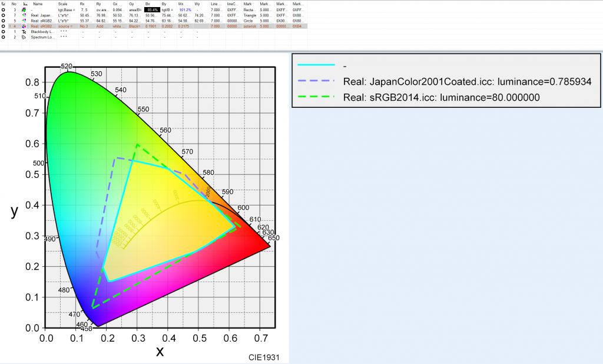The width and height of the screenshot is (603, 364).
Task: Click the Circle mark cell
Action: [248, 21]
